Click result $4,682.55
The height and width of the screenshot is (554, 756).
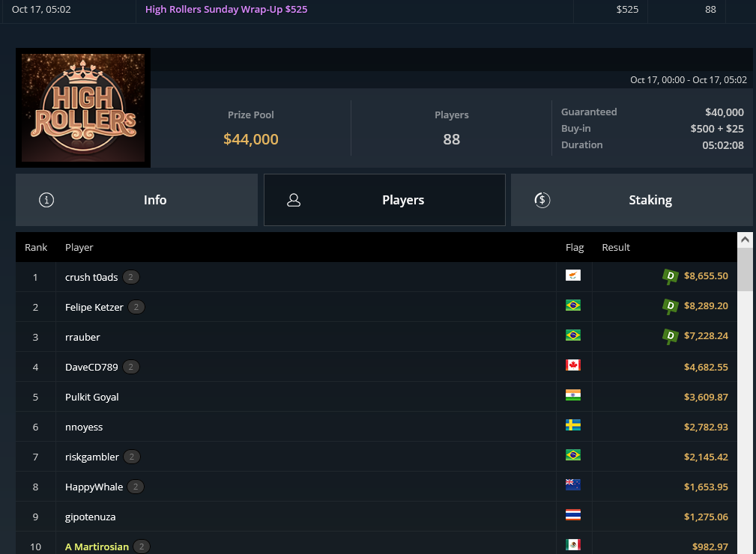coord(706,367)
